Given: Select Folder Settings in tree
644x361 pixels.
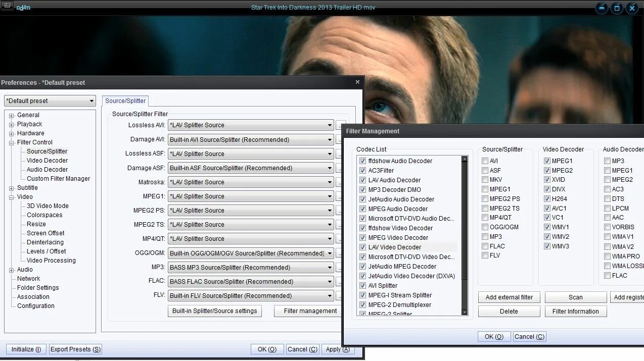Looking at the screenshot, I should pos(38,288).
